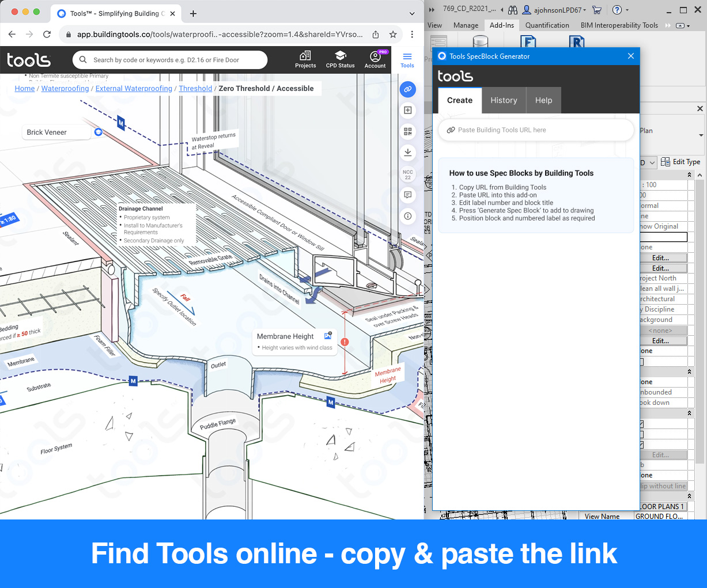Close the Tools browser tab
This screenshot has width=707, height=588.
[x=172, y=13]
